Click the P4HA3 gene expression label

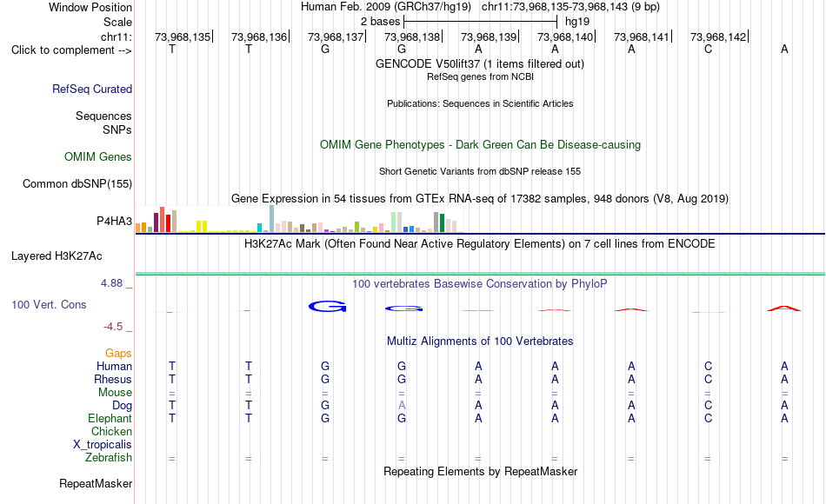pyautogui.click(x=114, y=222)
